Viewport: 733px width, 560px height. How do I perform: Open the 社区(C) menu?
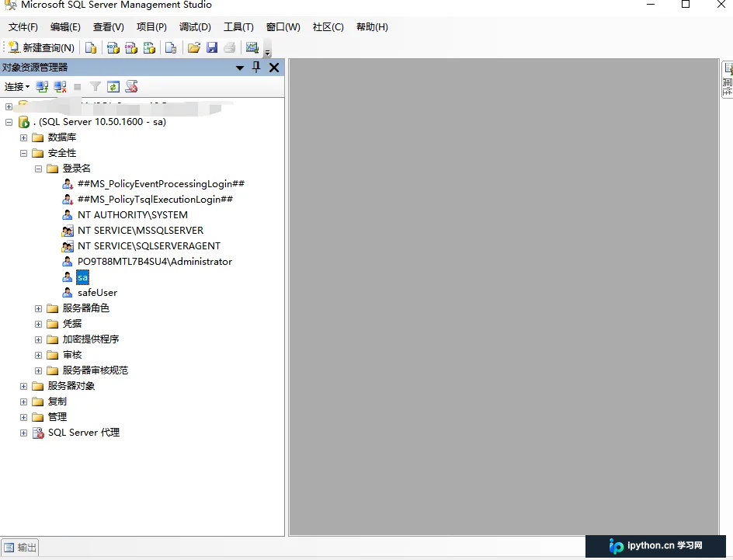point(328,27)
